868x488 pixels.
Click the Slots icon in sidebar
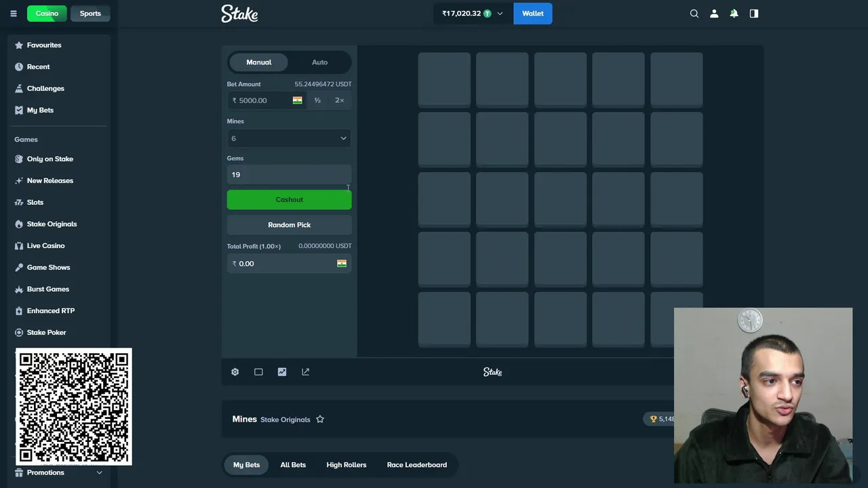19,203
